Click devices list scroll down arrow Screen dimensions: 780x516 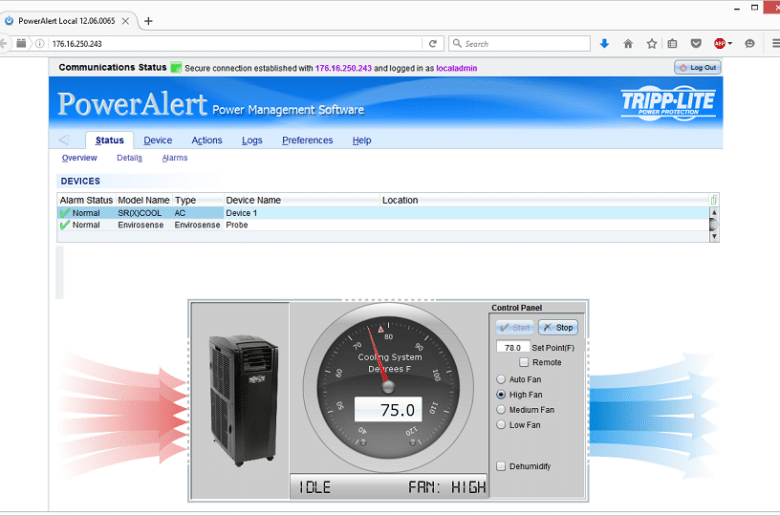point(714,237)
